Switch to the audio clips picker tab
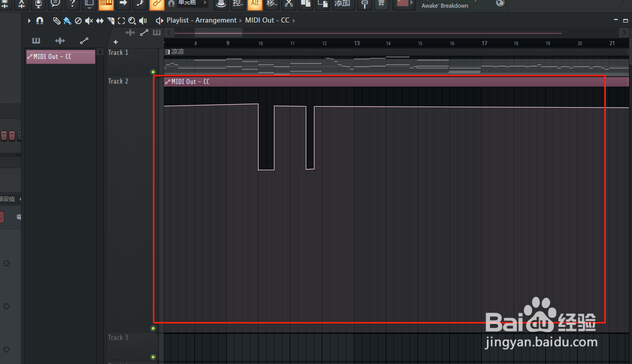Screen dimensions: 632x364 [x=60, y=41]
